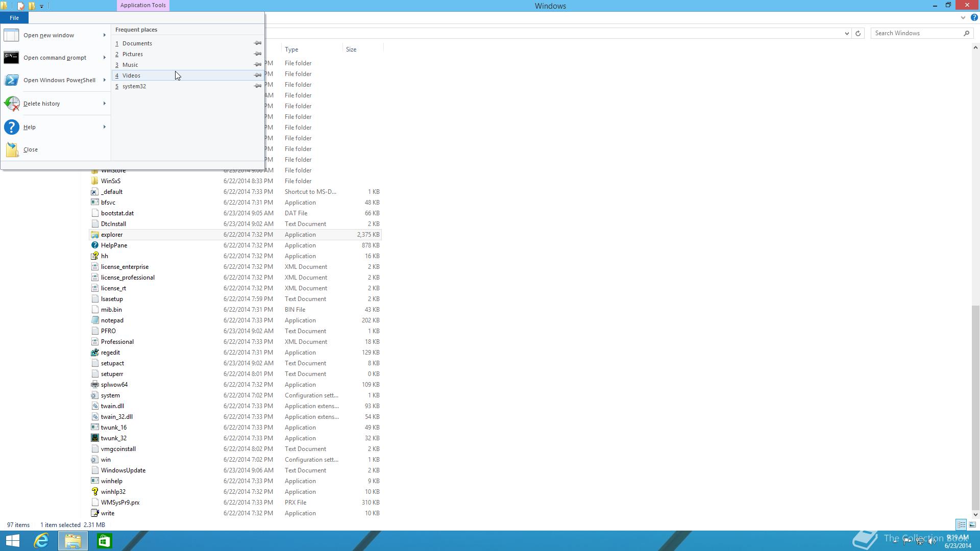Click the scrollbar down arrow
Viewport: 980px width, 551px height.
(975, 514)
